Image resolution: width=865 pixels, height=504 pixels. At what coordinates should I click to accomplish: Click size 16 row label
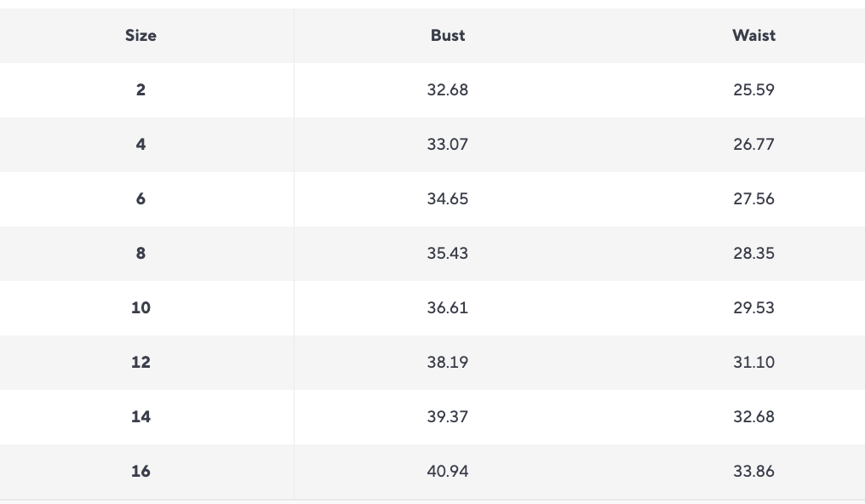tap(140, 472)
